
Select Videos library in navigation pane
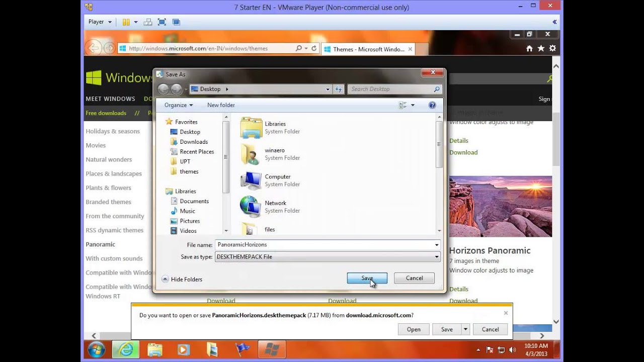pos(188,231)
